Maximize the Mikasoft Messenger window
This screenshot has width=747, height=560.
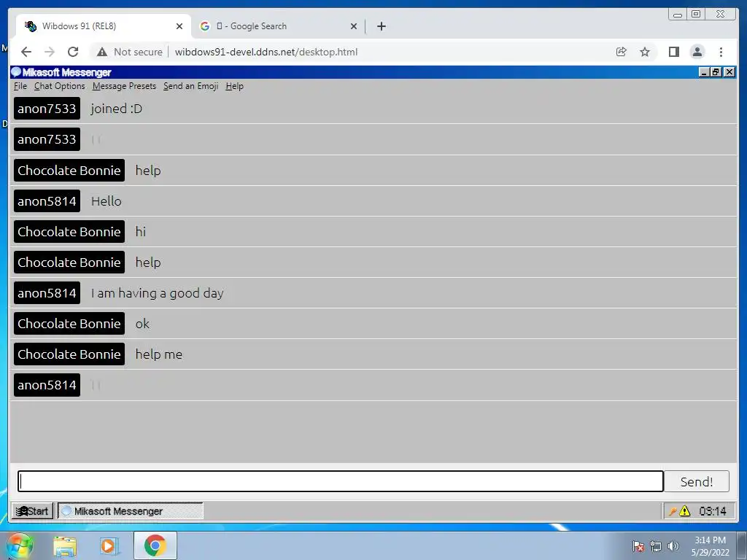point(716,72)
